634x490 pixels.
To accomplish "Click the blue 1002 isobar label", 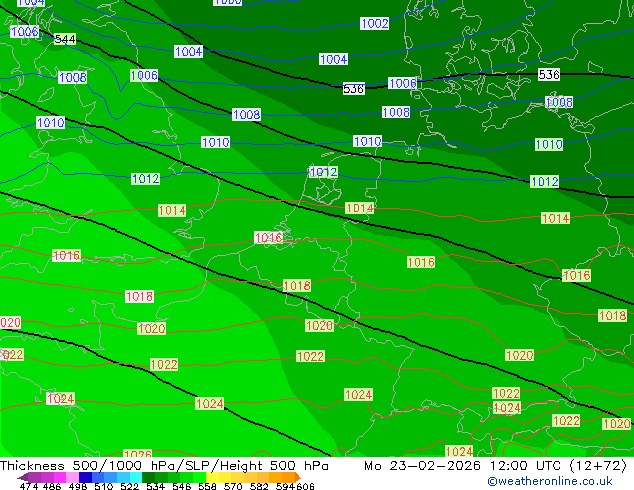I will click(374, 23).
